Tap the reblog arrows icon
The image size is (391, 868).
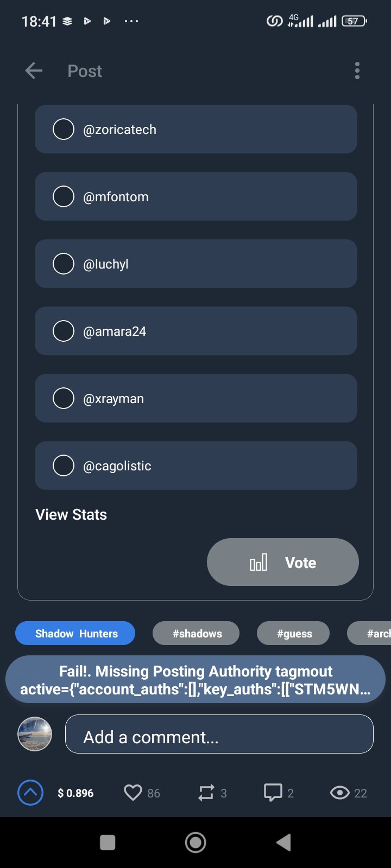pos(206,793)
